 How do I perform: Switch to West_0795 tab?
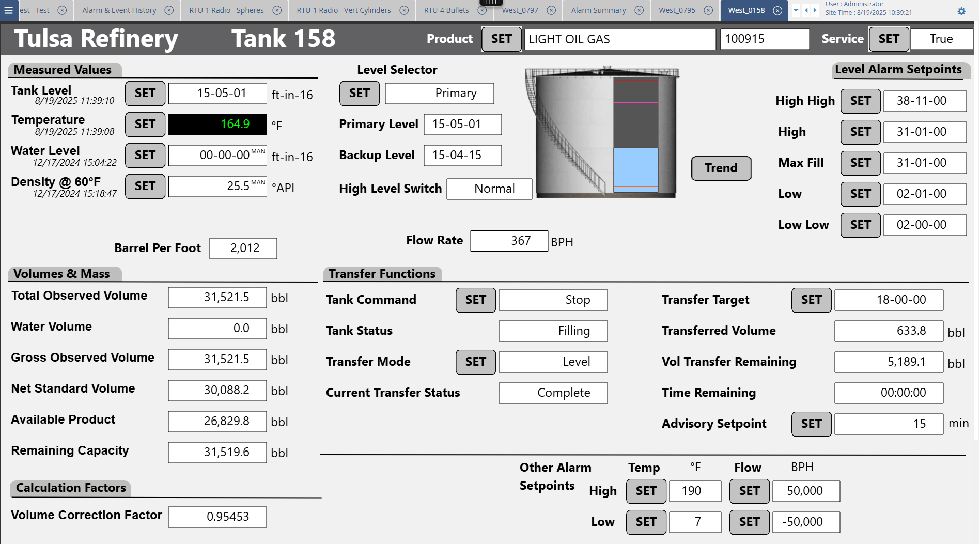(677, 10)
